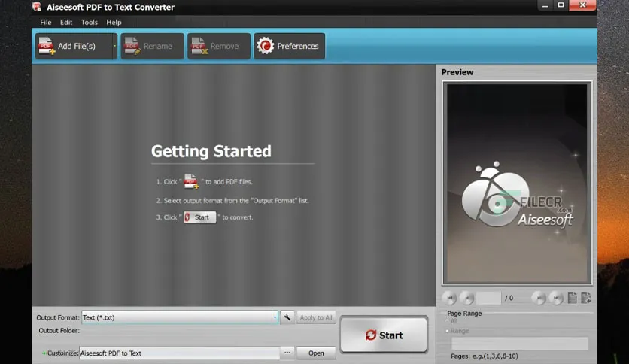Open the Help menu

pos(114,23)
